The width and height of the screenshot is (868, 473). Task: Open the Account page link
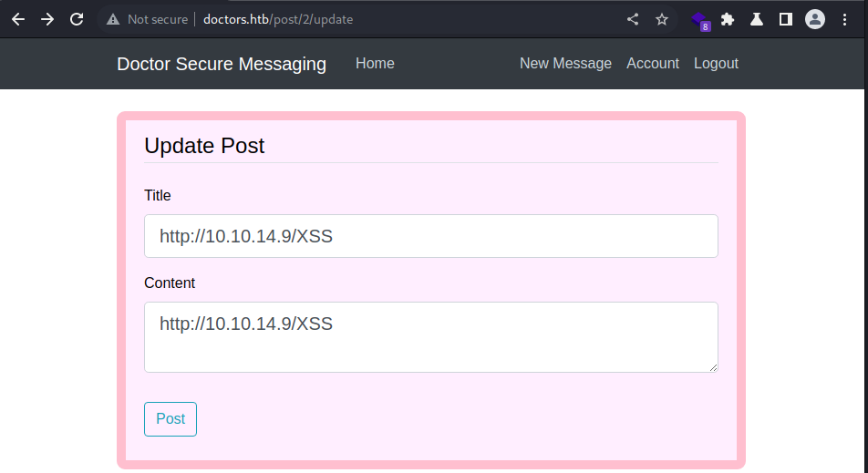[653, 64]
